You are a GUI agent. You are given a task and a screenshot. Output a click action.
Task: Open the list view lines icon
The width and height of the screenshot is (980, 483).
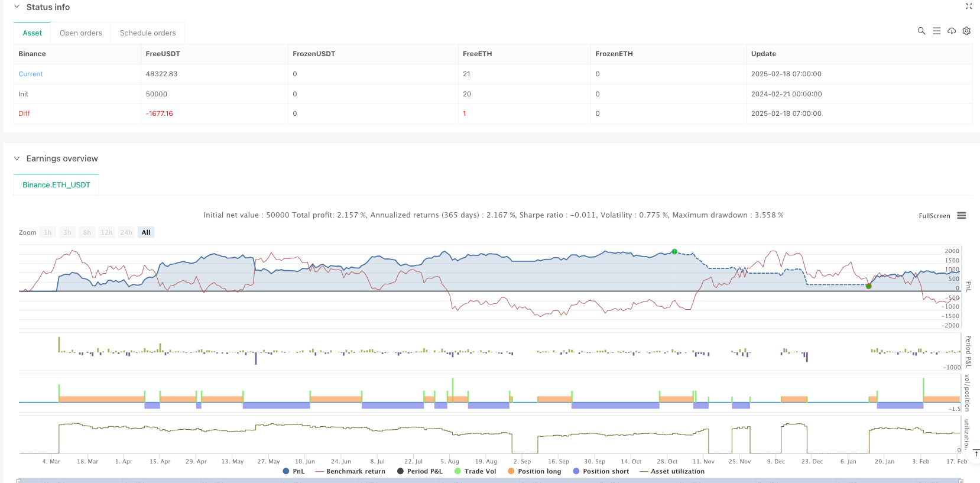(936, 31)
